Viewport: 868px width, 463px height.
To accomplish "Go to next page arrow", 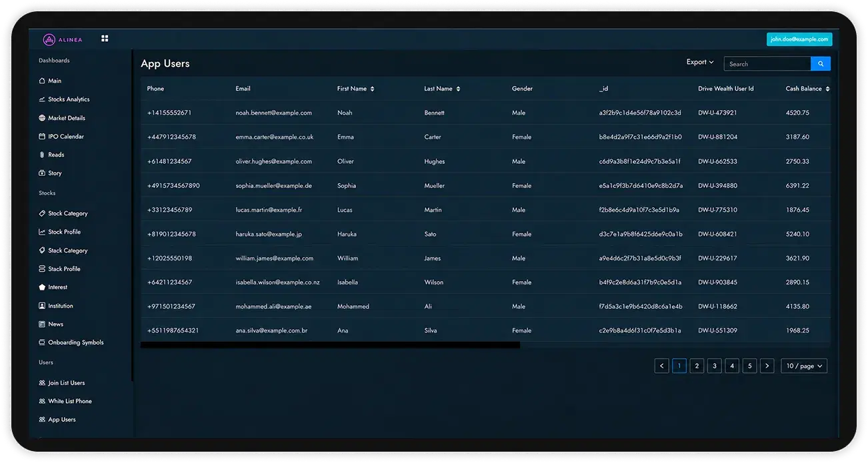I will tap(767, 366).
